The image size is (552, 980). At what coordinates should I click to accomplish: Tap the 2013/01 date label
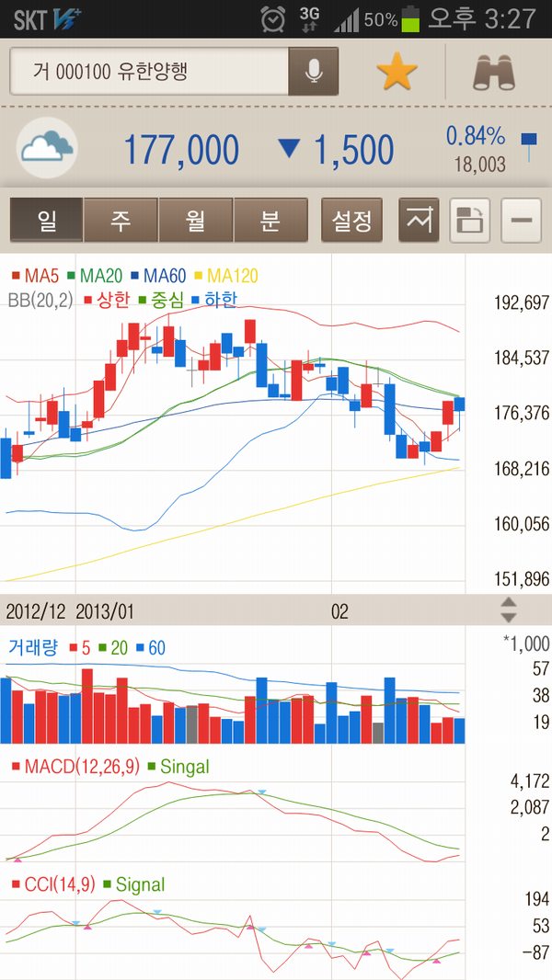(x=105, y=610)
